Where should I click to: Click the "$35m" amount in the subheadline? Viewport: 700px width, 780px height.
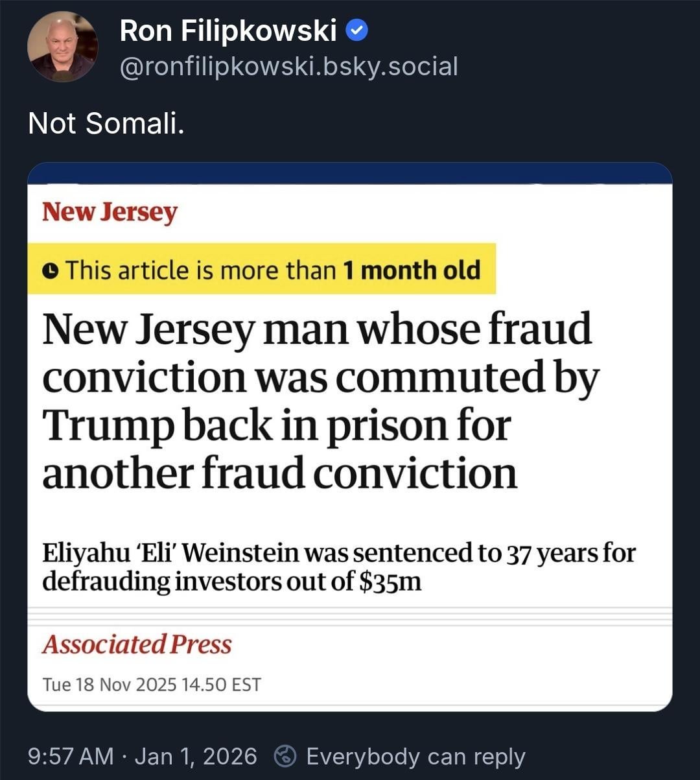click(x=390, y=582)
